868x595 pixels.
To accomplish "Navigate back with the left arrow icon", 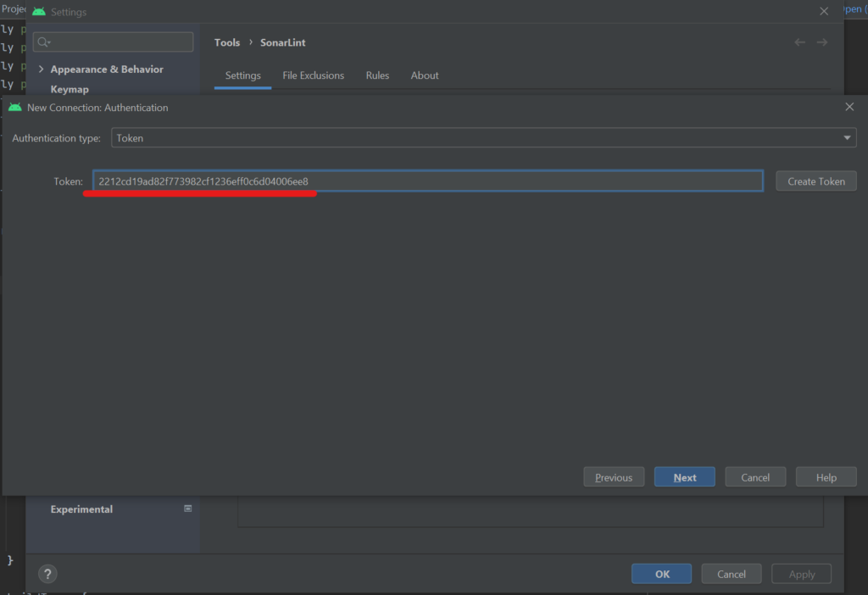I will click(x=799, y=42).
